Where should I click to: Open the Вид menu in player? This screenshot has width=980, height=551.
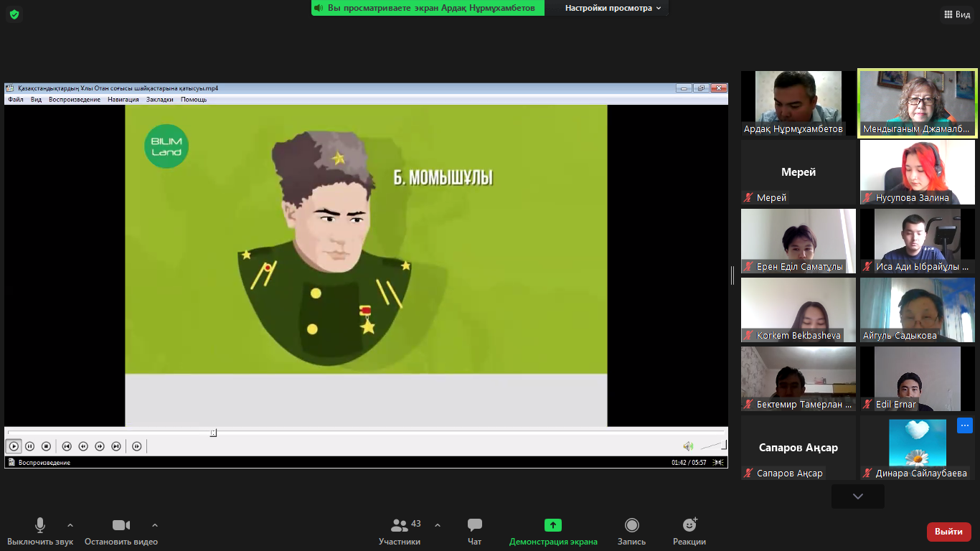click(x=36, y=100)
